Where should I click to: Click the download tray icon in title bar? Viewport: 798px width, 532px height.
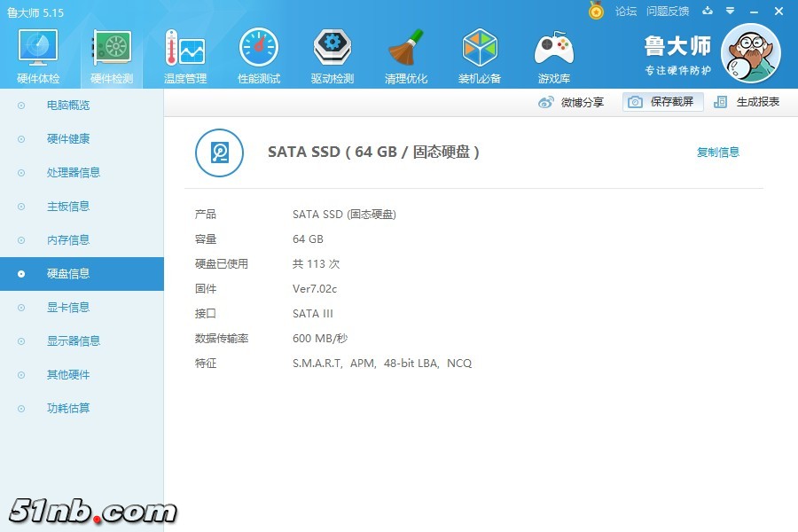(x=708, y=11)
